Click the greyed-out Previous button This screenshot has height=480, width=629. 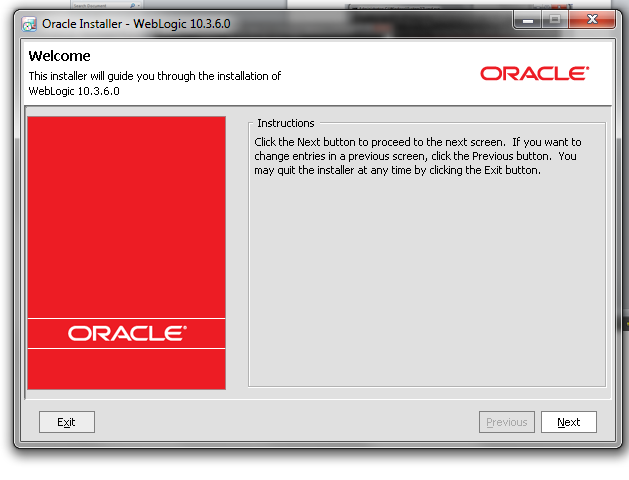click(x=507, y=422)
